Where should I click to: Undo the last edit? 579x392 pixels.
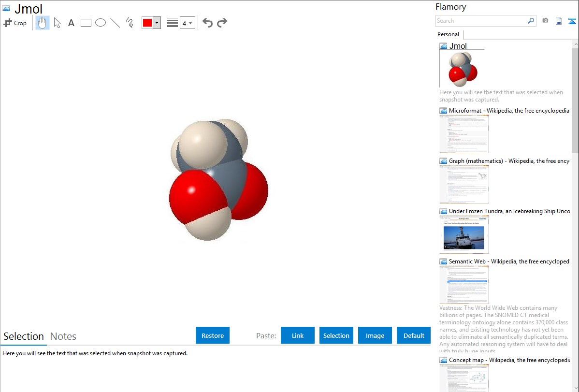[207, 23]
